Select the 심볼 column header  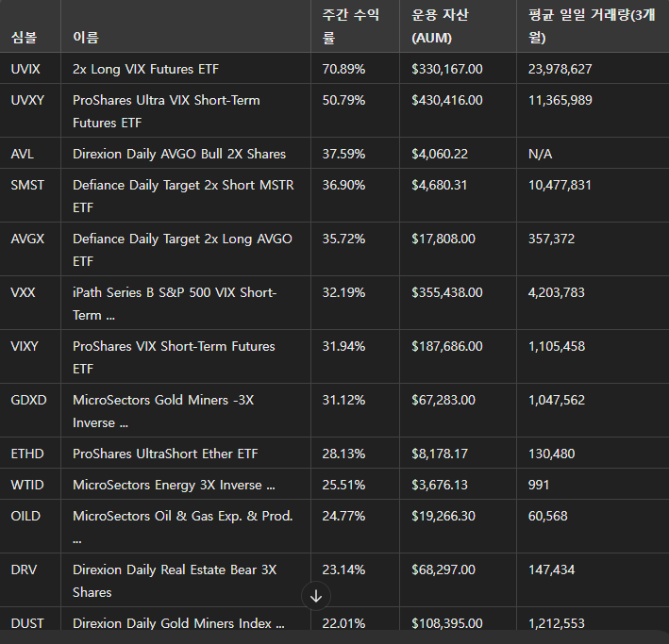tap(24, 38)
